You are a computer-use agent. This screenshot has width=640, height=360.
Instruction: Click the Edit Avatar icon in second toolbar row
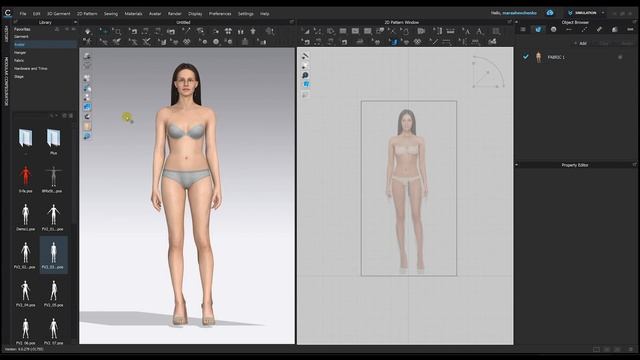pos(87,42)
